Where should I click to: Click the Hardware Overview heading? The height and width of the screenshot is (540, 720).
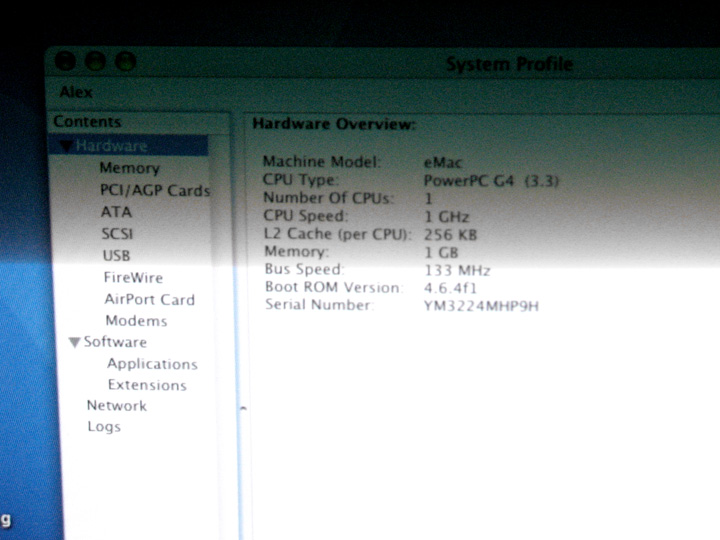pyautogui.click(x=334, y=124)
